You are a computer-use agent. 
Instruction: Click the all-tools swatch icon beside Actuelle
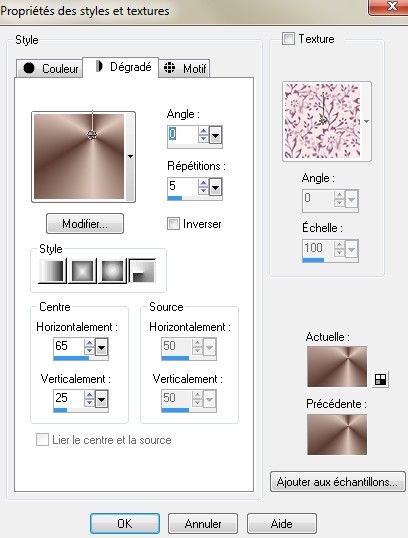pyautogui.click(x=380, y=379)
